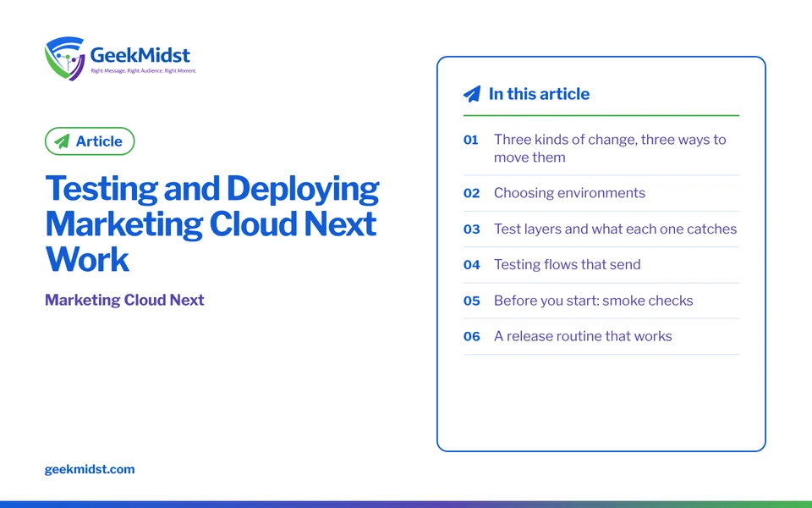Open the Choosing environments entry

point(601,193)
